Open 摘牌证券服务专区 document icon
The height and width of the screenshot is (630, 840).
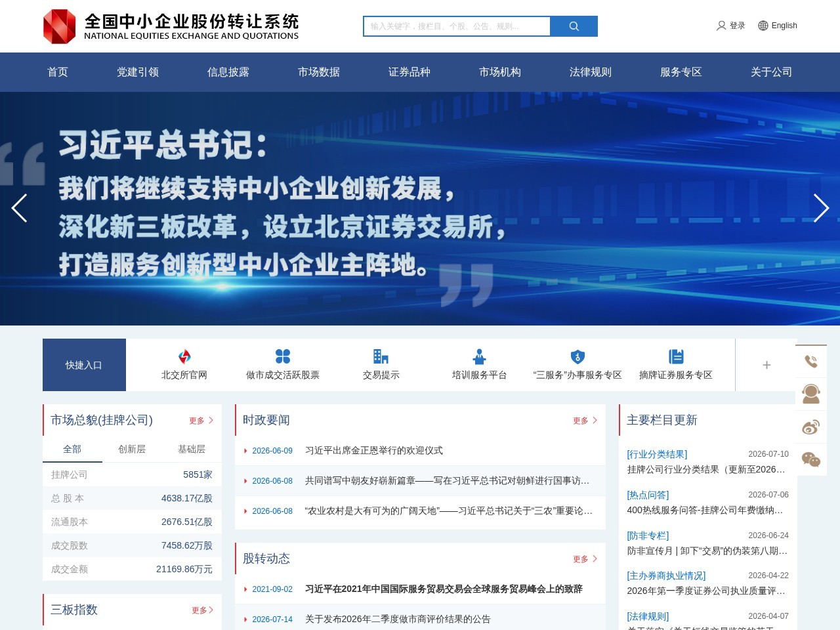(x=676, y=356)
